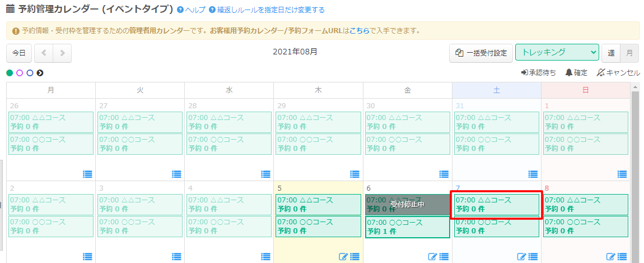Switch to 月 month view
644x263 pixels.
pyautogui.click(x=630, y=53)
